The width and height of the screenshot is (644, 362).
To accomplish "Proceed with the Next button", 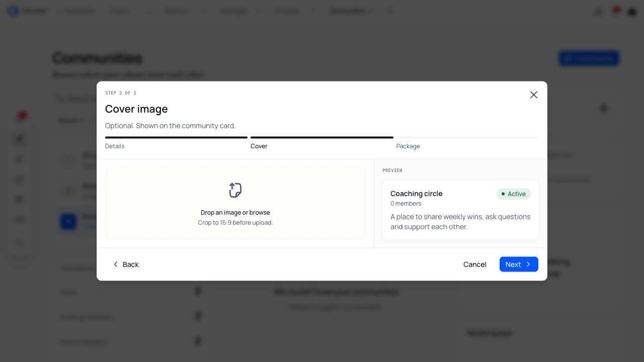I will [x=519, y=264].
